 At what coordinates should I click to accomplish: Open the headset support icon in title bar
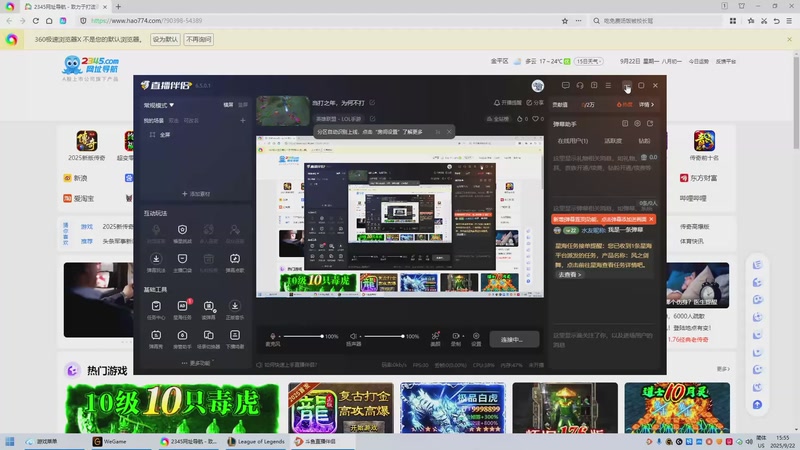[580, 85]
